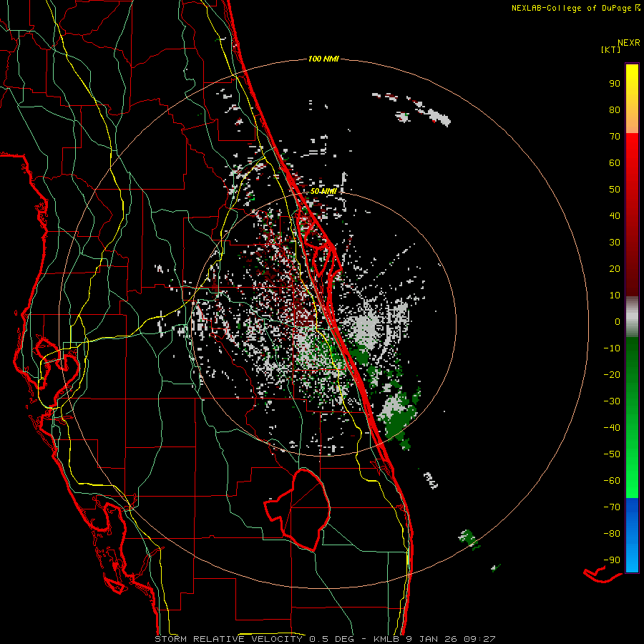Click the yellow top segment of the color bar

[632, 99]
